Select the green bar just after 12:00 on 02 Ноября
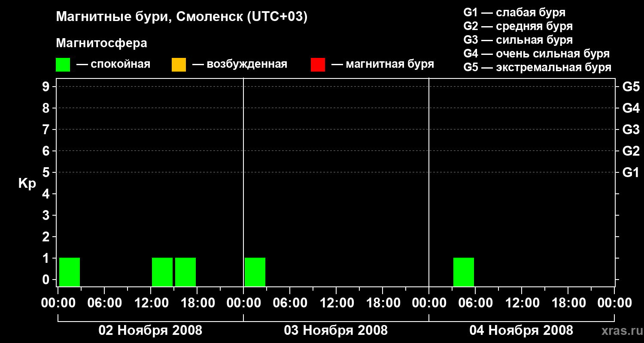This screenshot has height=343, width=644. (162, 272)
